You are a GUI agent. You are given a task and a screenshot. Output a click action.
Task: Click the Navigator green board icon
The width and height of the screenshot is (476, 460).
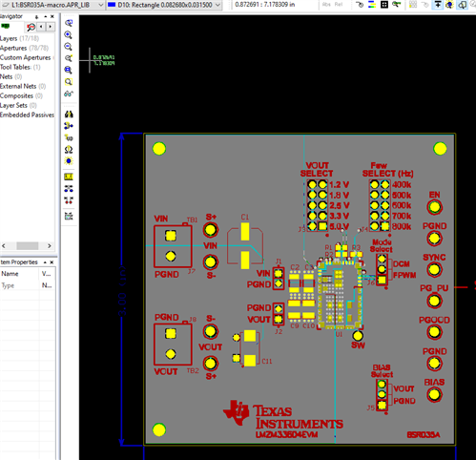(x=6, y=27)
